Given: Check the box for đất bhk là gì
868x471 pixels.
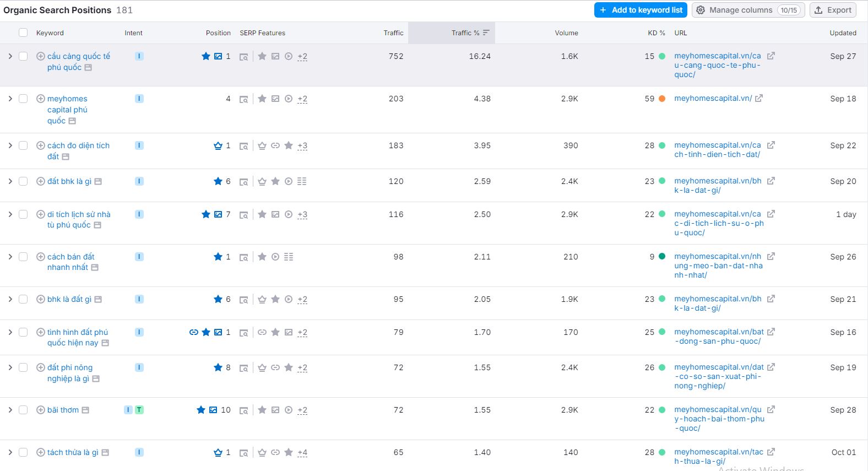Looking at the screenshot, I should (23, 181).
